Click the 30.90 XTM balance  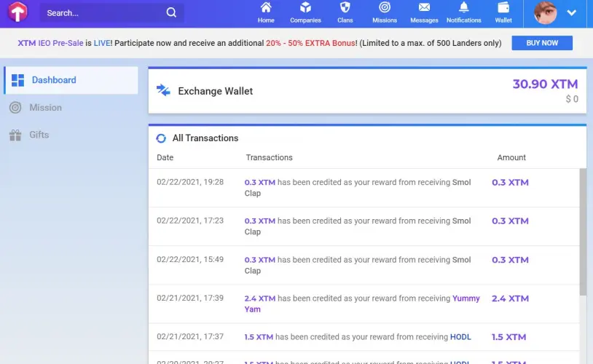545,84
